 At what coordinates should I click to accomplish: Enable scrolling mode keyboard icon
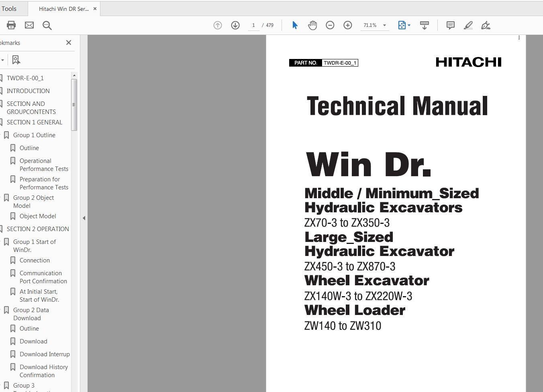pyautogui.click(x=425, y=25)
